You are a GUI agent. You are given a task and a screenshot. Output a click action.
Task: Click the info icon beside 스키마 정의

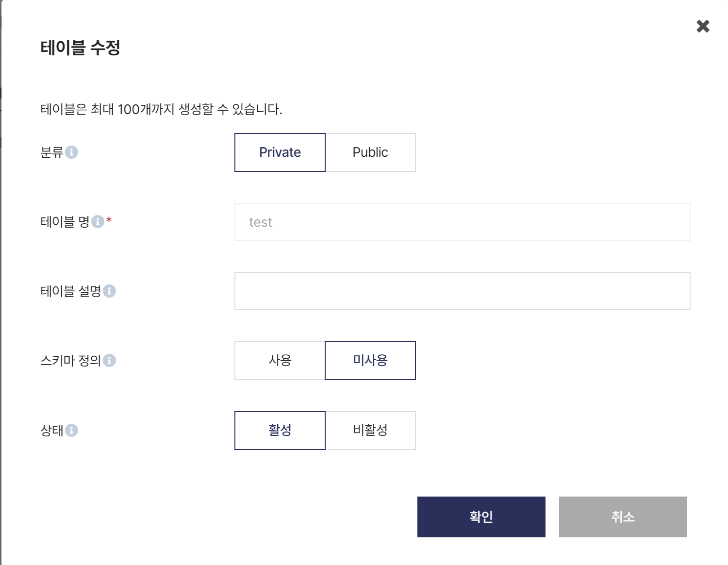tap(109, 361)
